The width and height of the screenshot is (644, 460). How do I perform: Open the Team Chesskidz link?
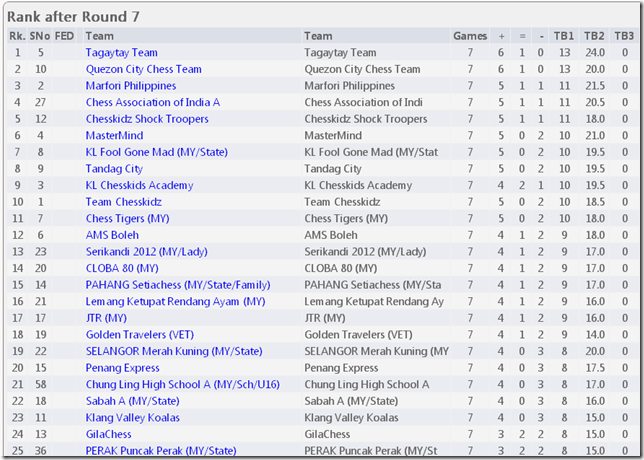[124, 202]
